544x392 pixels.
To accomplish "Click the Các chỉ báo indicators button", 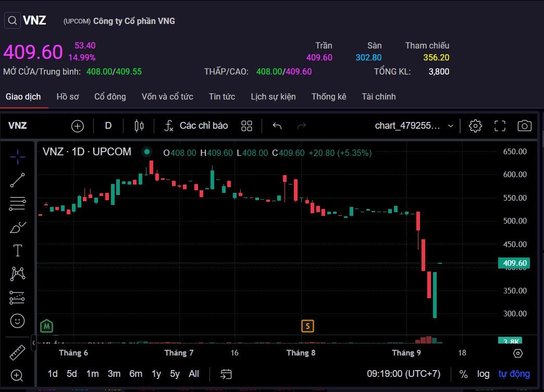I will point(196,126).
